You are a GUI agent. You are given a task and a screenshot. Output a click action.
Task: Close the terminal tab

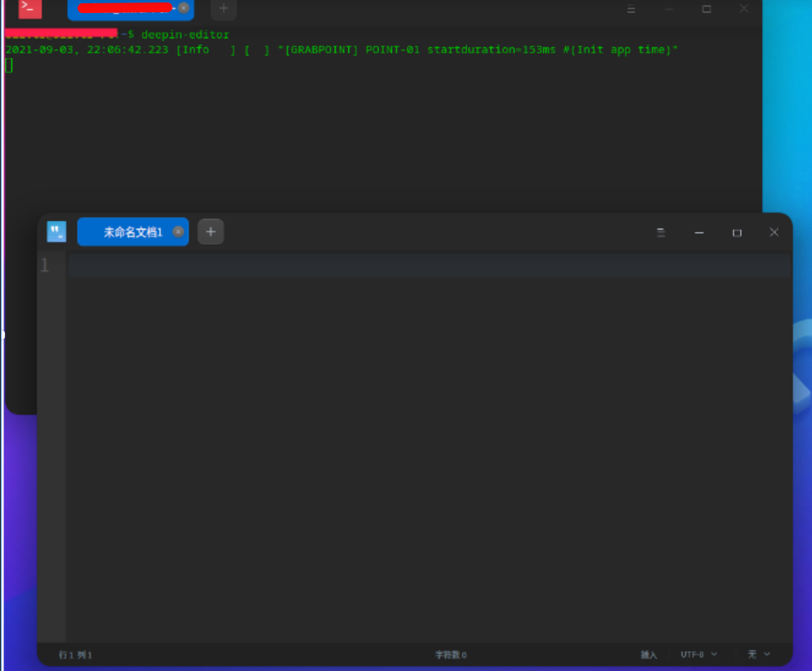pyautogui.click(x=183, y=8)
